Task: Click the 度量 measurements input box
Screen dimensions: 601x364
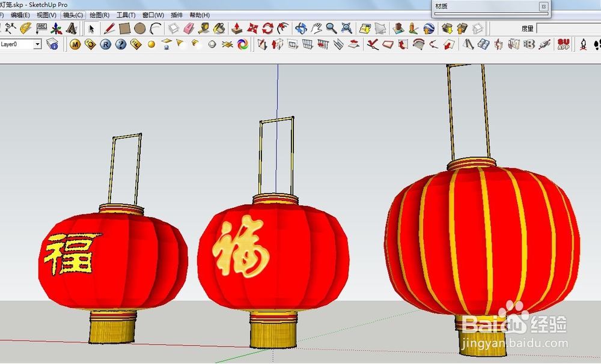Action: (569, 28)
